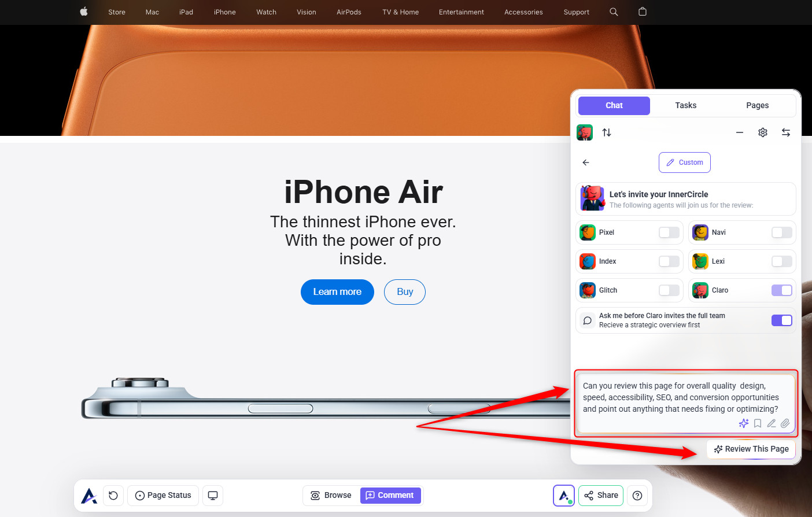812x517 pixels.
Task: Open the help question mark icon
Action: (x=637, y=496)
